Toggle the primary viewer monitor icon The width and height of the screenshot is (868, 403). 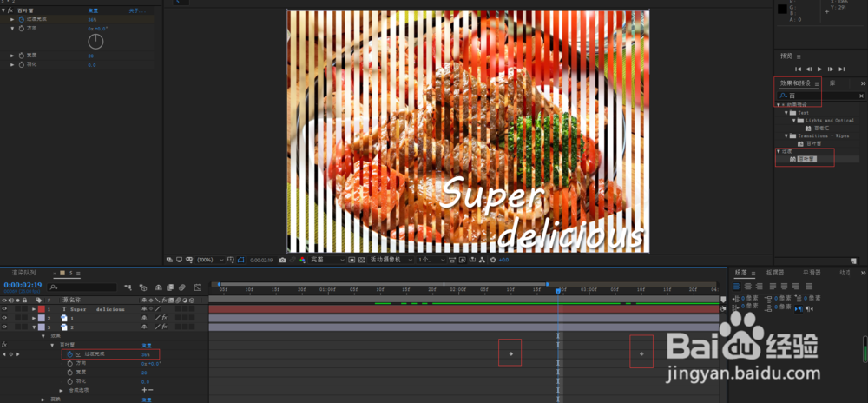point(179,260)
